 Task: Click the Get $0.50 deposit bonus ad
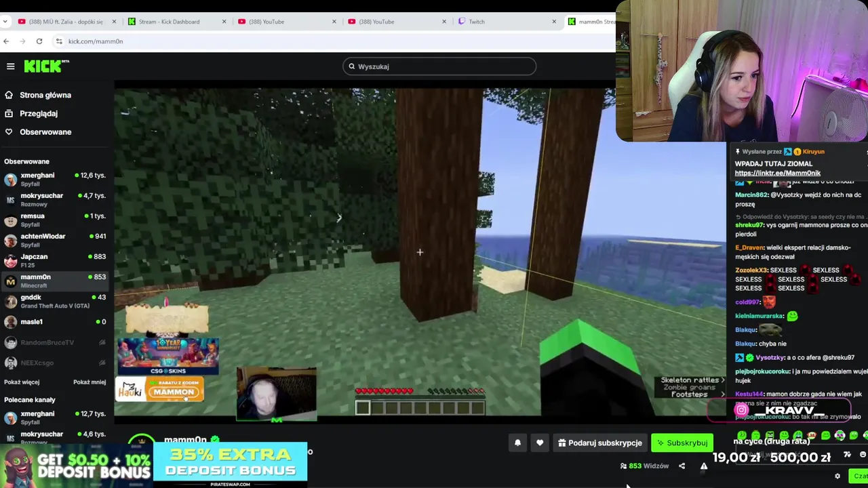coord(77,465)
